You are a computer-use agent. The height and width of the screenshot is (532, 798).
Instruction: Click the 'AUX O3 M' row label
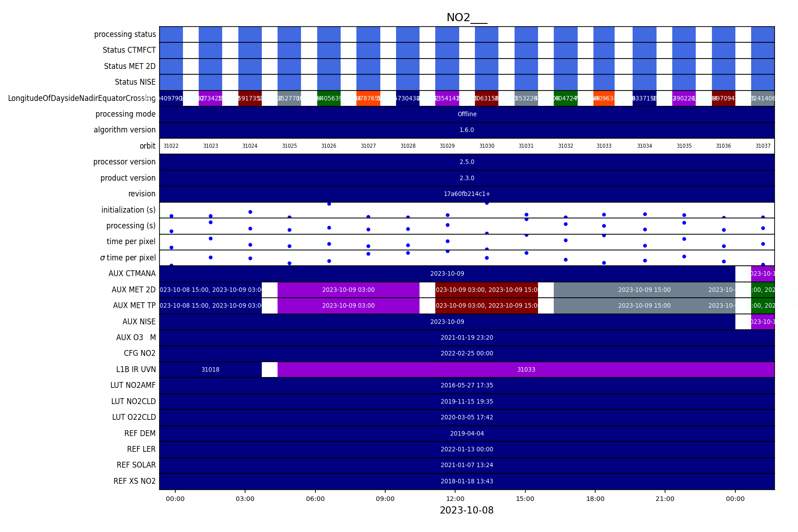pos(136,337)
